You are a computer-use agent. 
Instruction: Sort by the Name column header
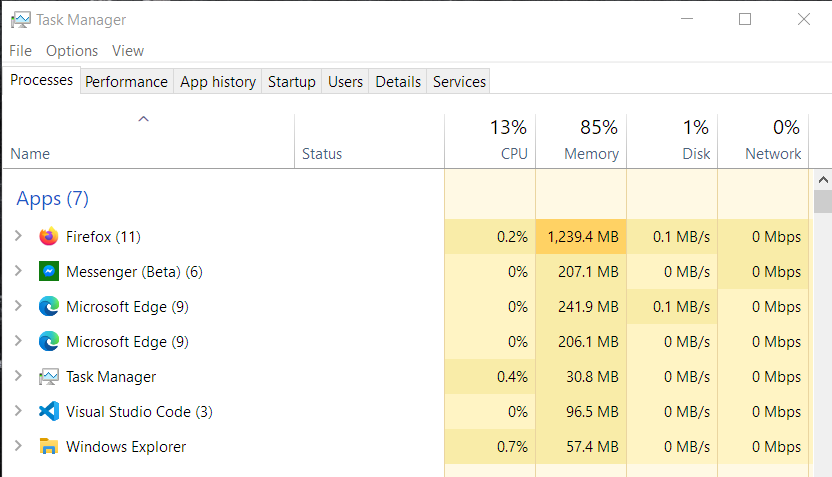(x=149, y=141)
